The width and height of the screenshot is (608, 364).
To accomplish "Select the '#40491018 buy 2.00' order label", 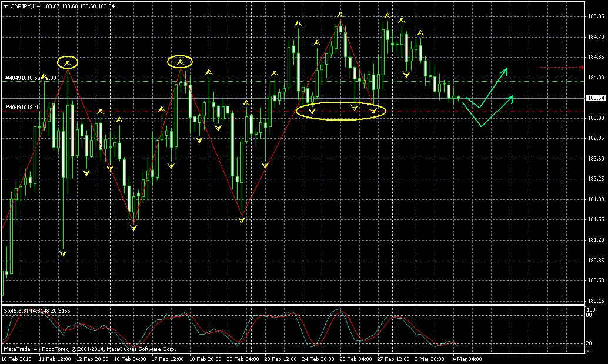I will (x=31, y=78).
